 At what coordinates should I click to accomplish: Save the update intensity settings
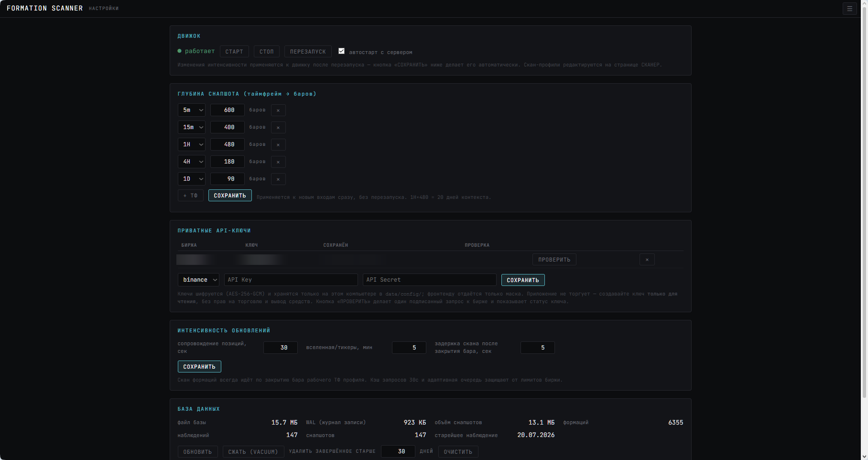coord(199,367)
